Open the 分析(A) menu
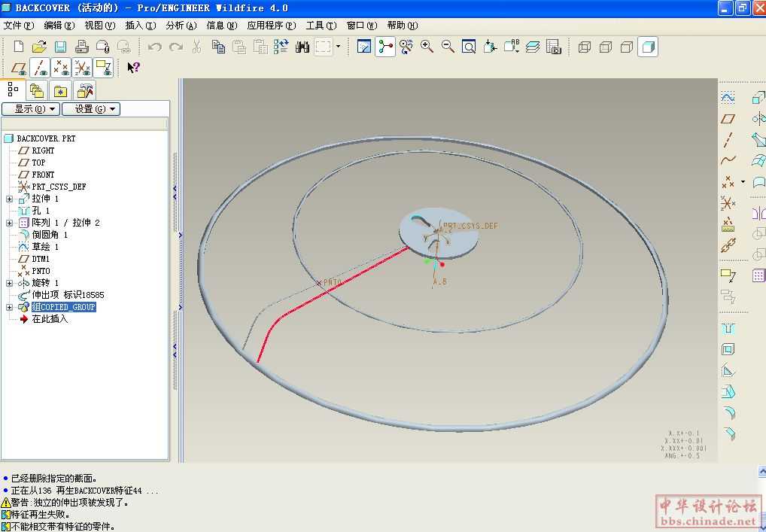 (181, 26)
